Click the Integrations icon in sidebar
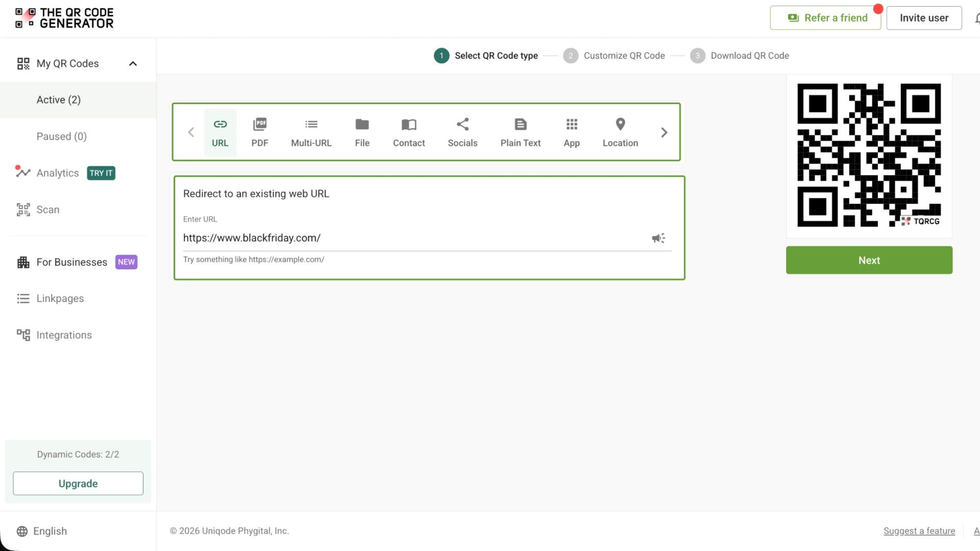Screen dimensions: 980x551 (x=23, y=335)
